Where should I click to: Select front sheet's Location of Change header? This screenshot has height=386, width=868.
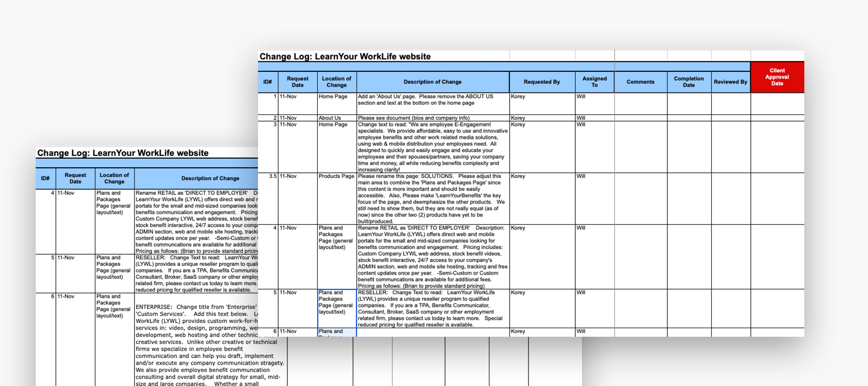337,82
